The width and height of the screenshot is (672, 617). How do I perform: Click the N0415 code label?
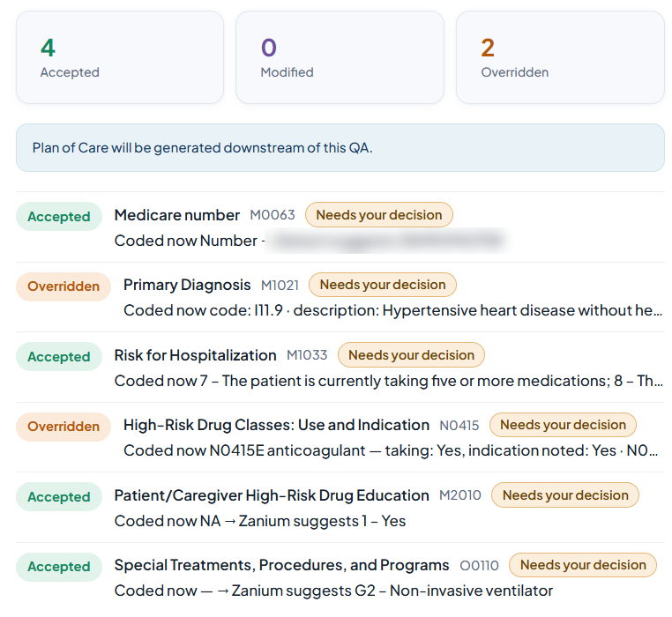click(x=459, y=425)
